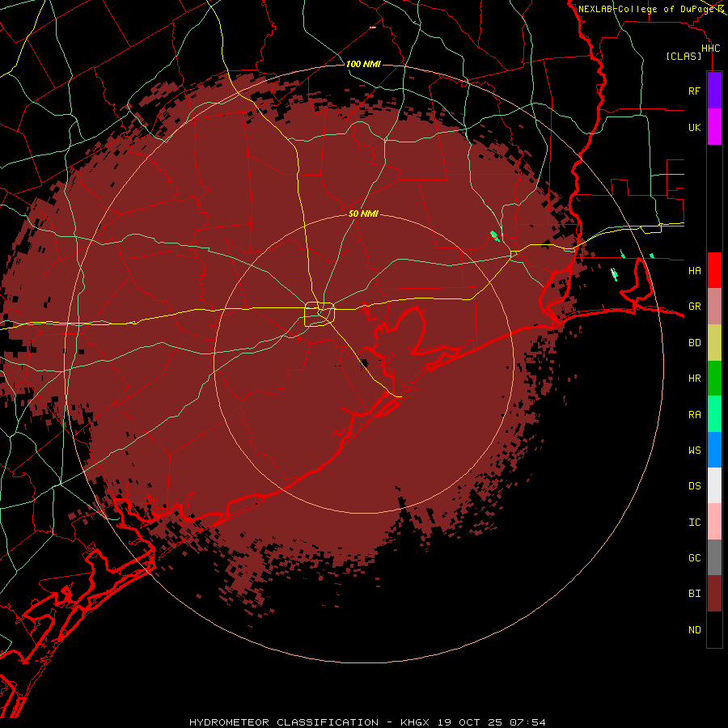Click the BD legend label
This screenshot has height=728, width=728.
click(x=694, y=343)
